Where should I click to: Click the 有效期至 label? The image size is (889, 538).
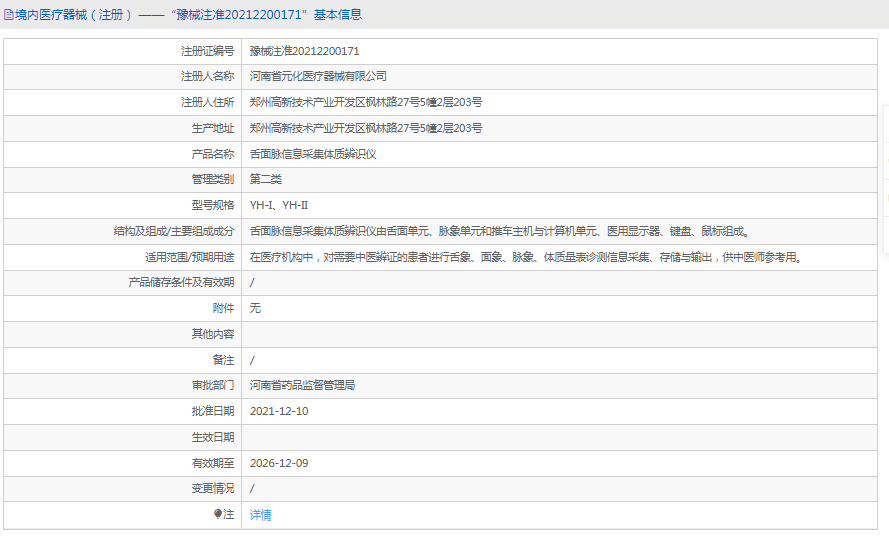click(213, 463)
